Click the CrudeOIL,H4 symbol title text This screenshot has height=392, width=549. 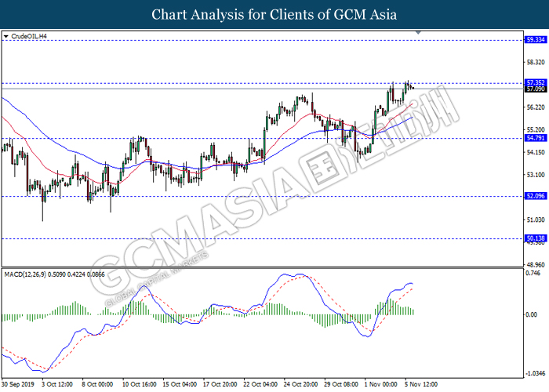coord(29,36)
